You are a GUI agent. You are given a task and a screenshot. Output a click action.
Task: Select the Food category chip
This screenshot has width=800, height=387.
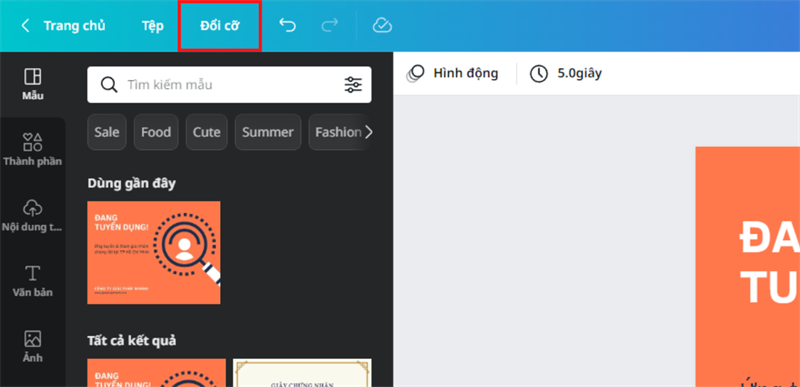tap(156, 132)
